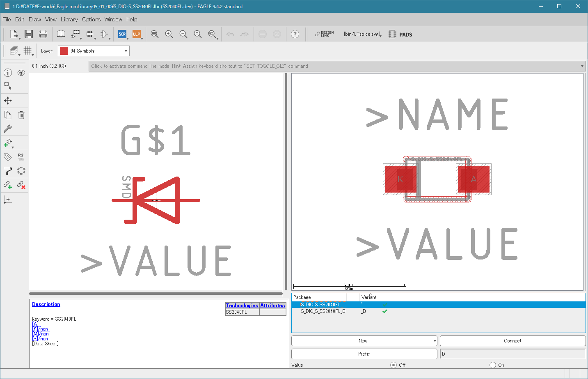Open the New package variant dropdown
588x379 pixels.
(x=364, y=341)
